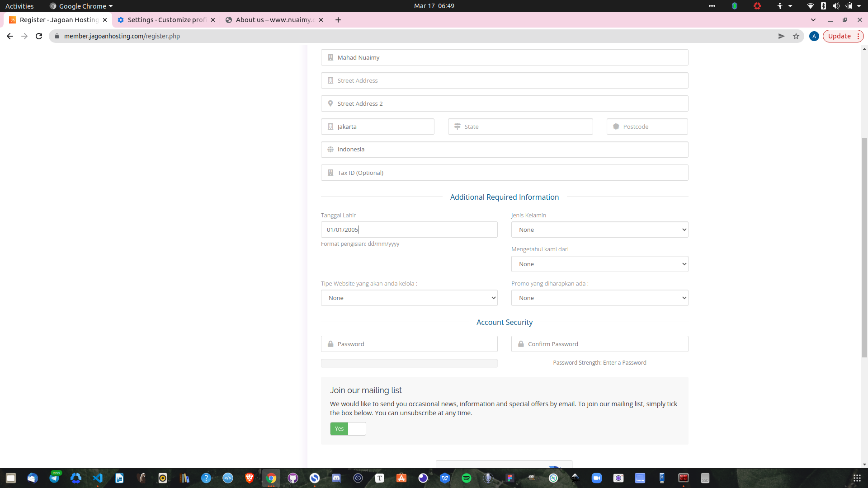Click the browser reload icon
This screenshot has width=868, height=488.
(x=39, y=36)
